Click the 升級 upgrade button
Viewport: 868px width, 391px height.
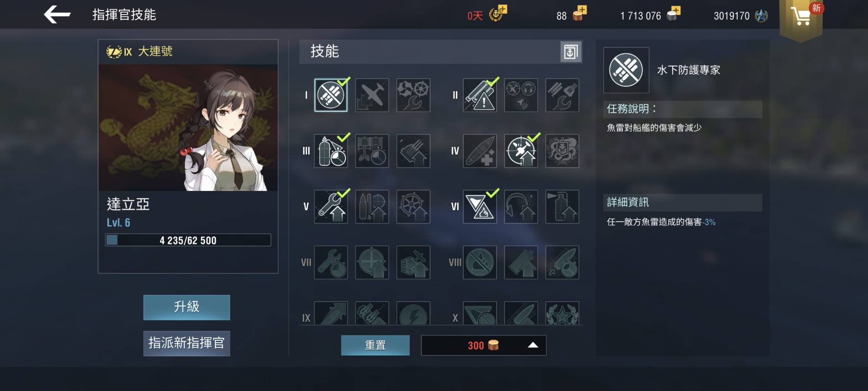187,307
